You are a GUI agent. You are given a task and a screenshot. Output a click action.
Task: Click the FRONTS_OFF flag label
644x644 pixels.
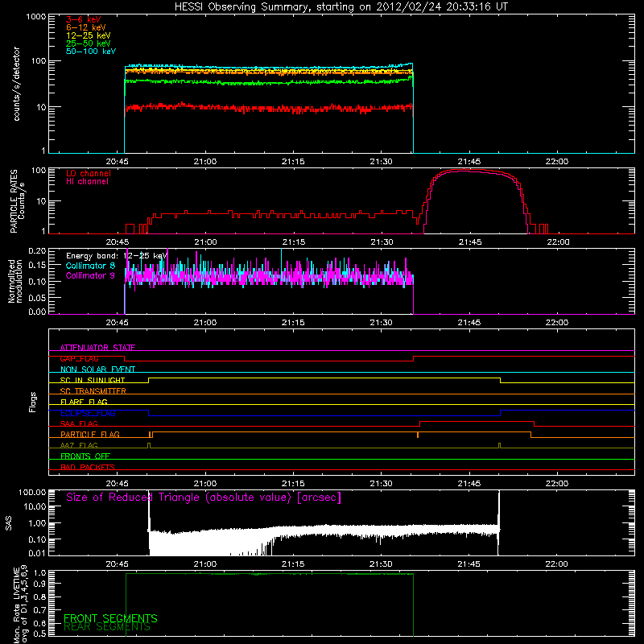pos(85,456)
